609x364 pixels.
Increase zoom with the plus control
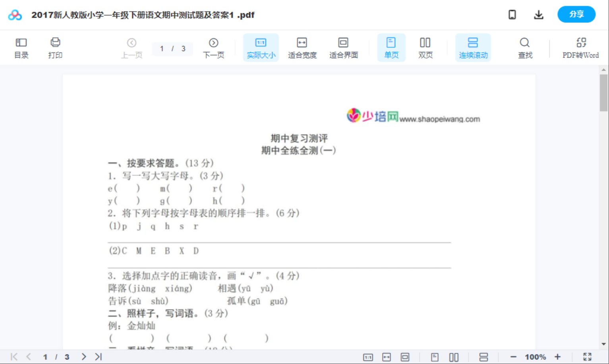click(x=558, y=356)
